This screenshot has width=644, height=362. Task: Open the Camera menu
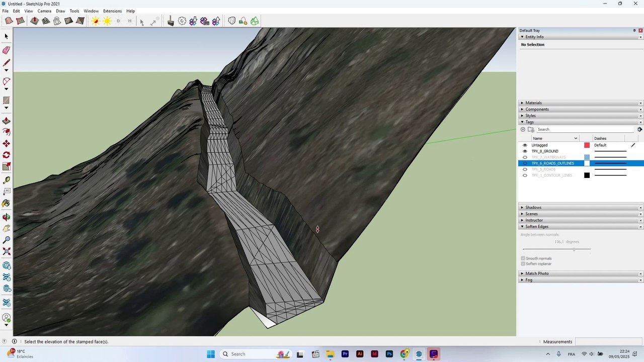(x=44, y=11)
